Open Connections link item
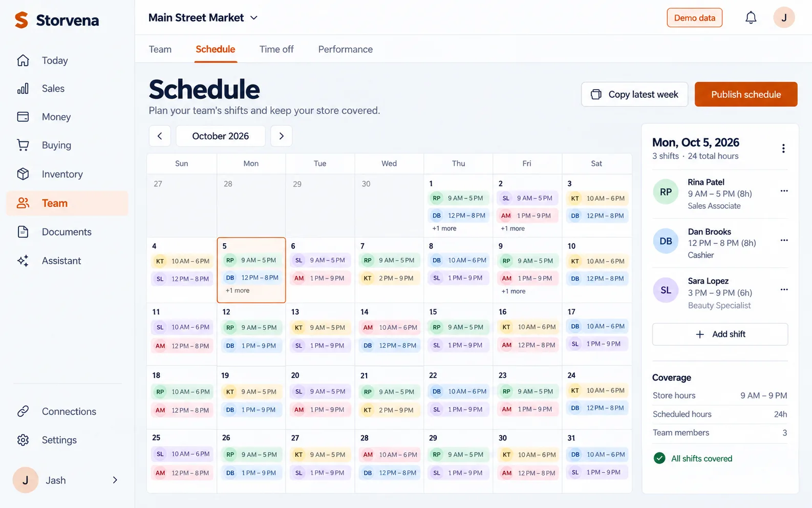 point(67,411)
